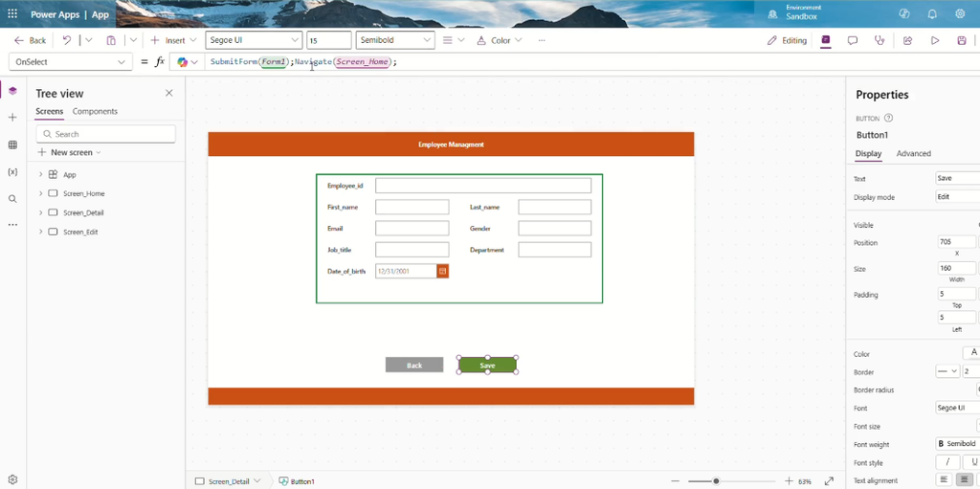Click the Share icon
Viewport: 980px width, 489px height.
pyautogui.click(x=907, y=40)
